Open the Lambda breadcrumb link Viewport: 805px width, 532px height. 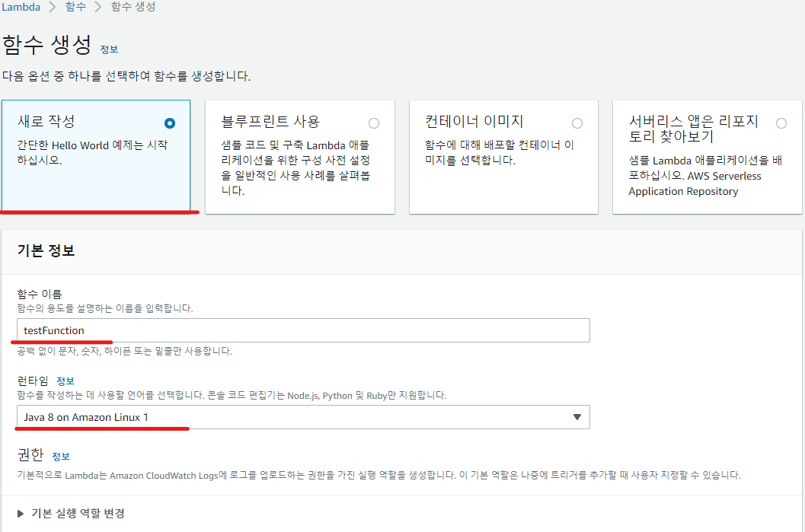pyautogui.click(x=21, y=7)
